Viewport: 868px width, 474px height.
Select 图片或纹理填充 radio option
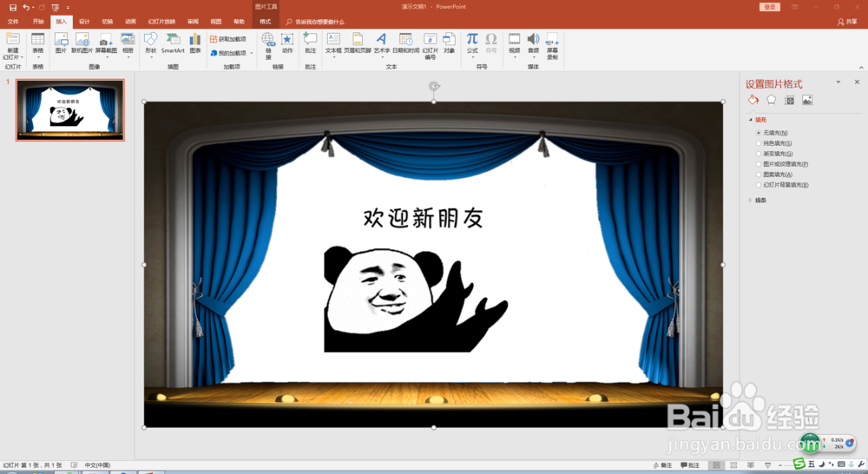[759, 164]
